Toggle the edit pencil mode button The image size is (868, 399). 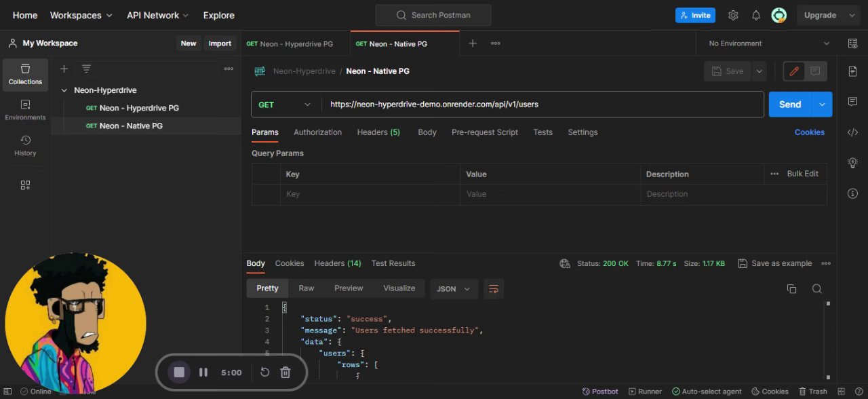click(x=794, y=71)
